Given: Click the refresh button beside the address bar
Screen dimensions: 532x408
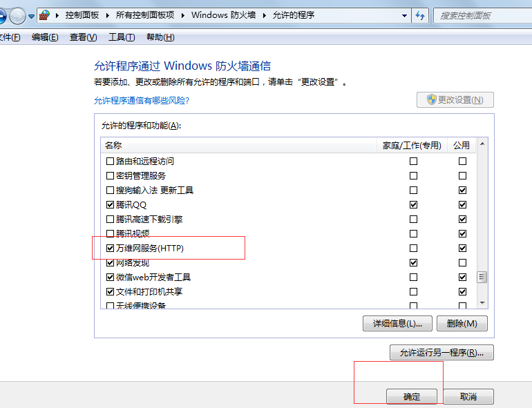Looking at the screenshot, I should click(x=420, y=15).
